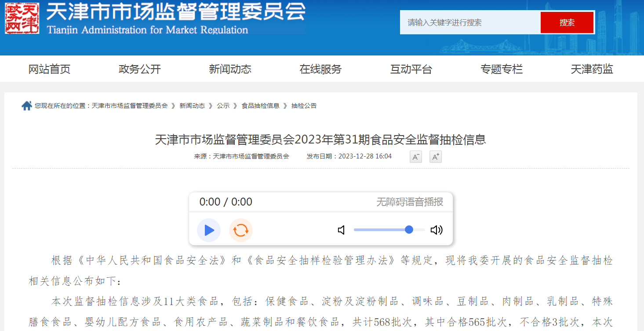Go to 新闻动态 in navigation bar
The image size is (644, 331).
pos(230,69)
